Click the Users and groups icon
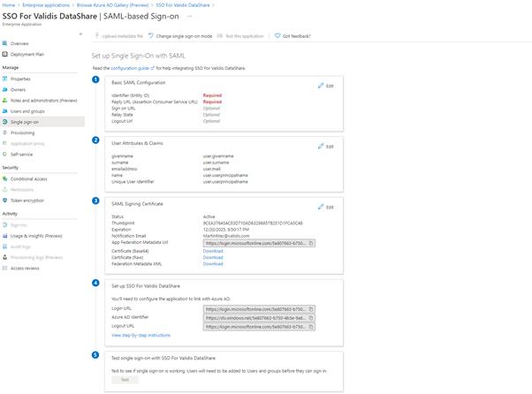 pyautogui.click(x=4, y=111)
